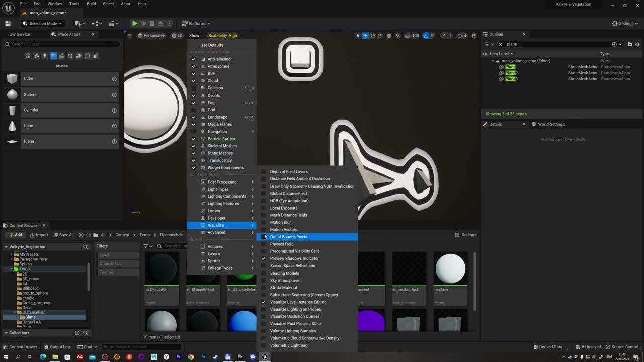The height and width of the screenshot is (362, 644).
Task: Click the Import button in Content Browser
Action: point(39,235)
